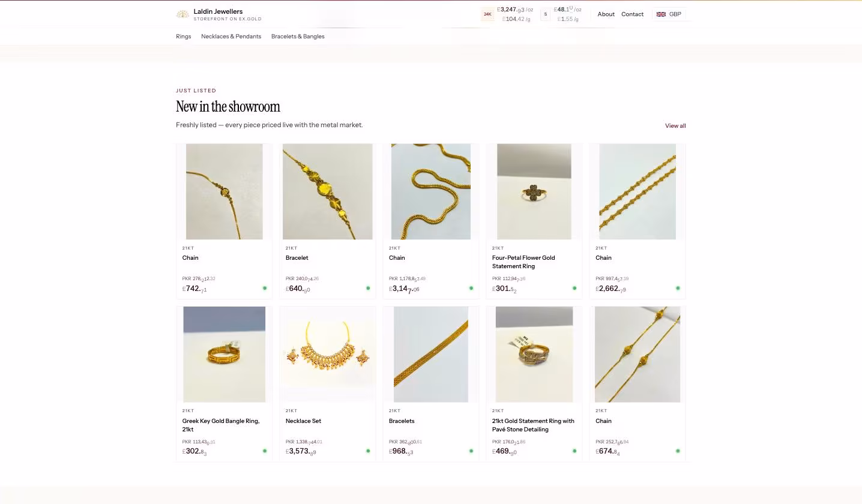Open the Bracelet product photo priced £640
The height and width of the screenshot is (504, 862).
coord(328,191)
